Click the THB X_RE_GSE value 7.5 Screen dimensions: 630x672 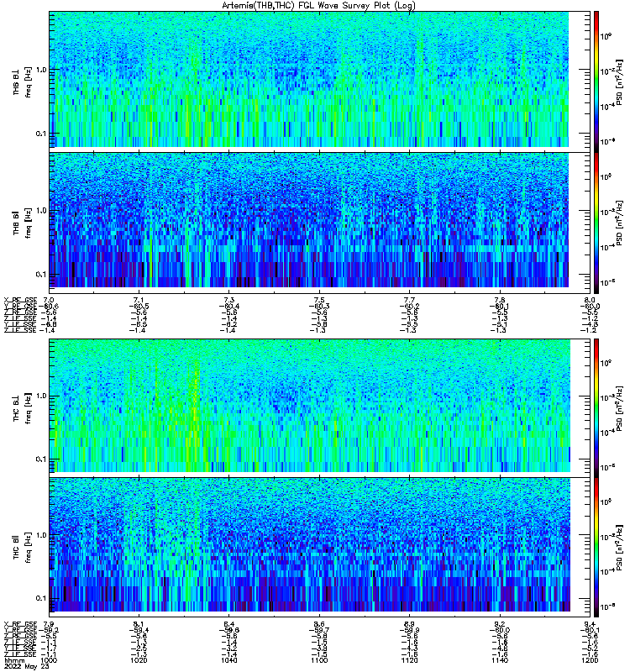point(319,300)
